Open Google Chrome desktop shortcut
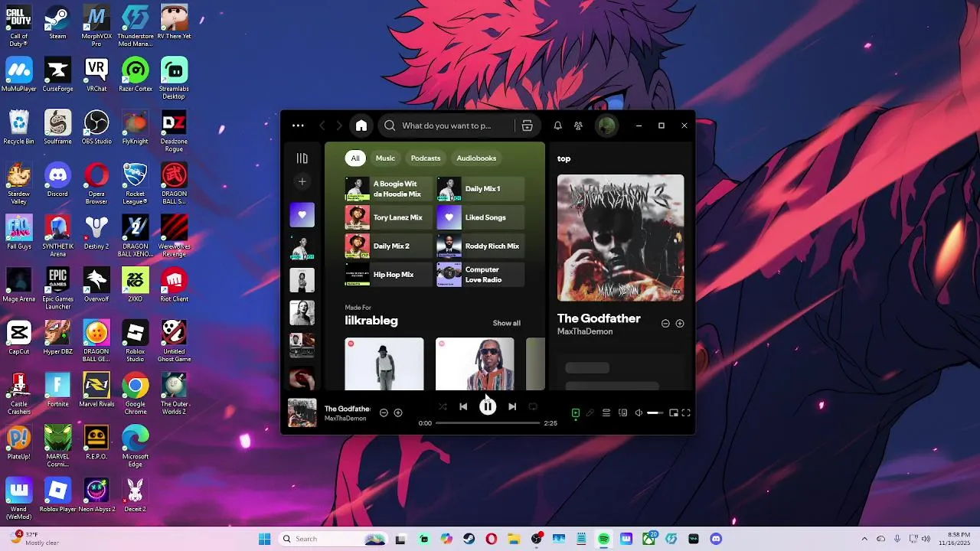 [x=136, y=390]
